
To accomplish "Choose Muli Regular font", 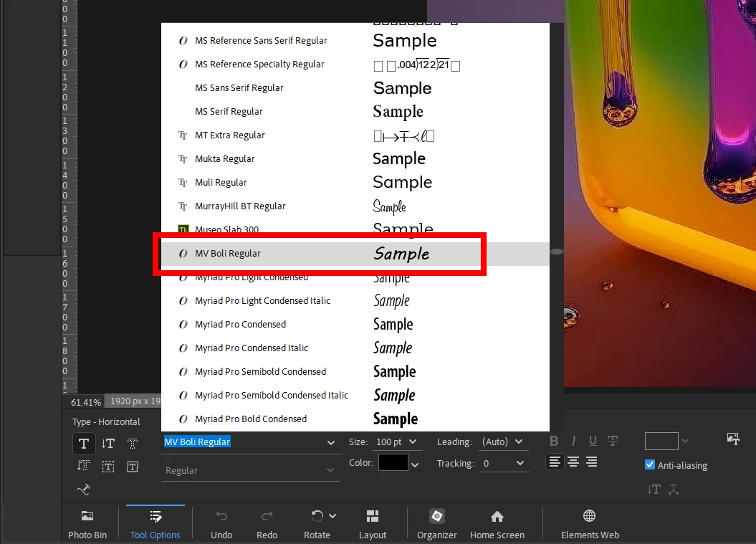I will [x=355, y=182].
